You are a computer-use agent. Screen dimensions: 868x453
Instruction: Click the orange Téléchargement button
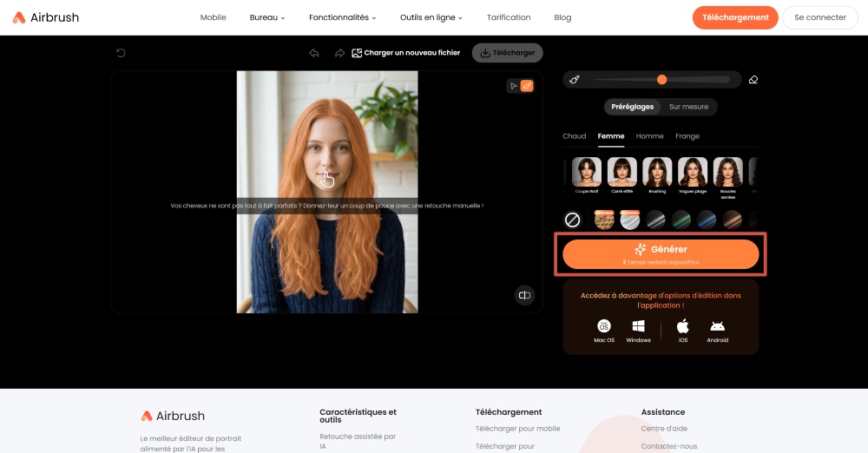click(735, 17)
